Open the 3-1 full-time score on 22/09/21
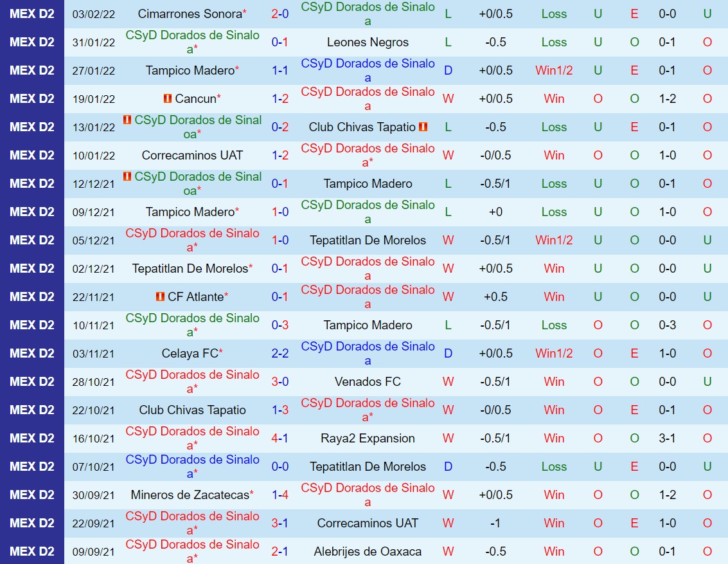The height and width of the screenshot is (564, 728). [280, 523]
